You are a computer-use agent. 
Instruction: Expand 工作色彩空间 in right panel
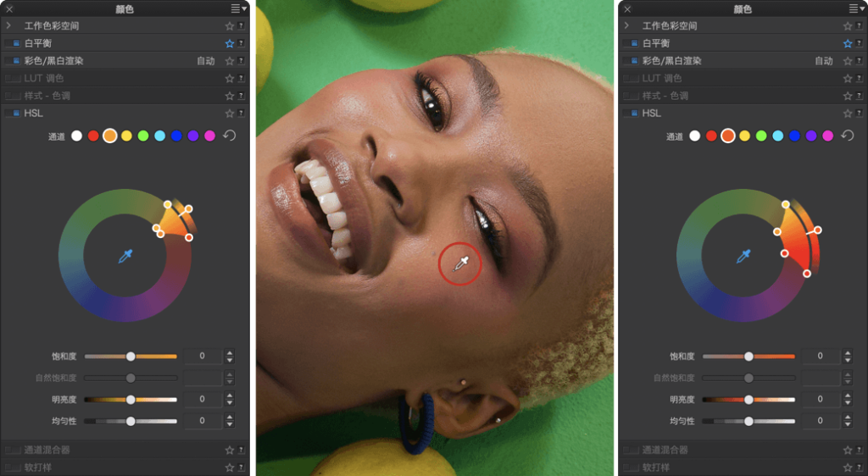tap(626, 26)
